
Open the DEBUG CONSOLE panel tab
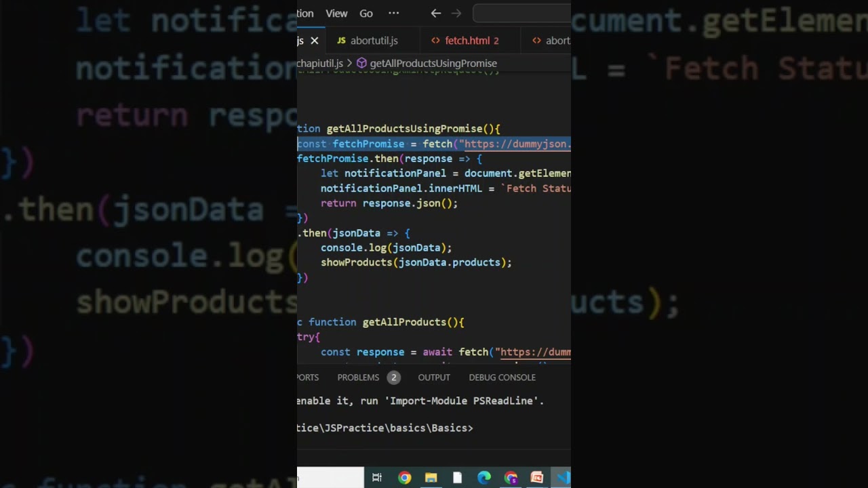coord(502,378)
